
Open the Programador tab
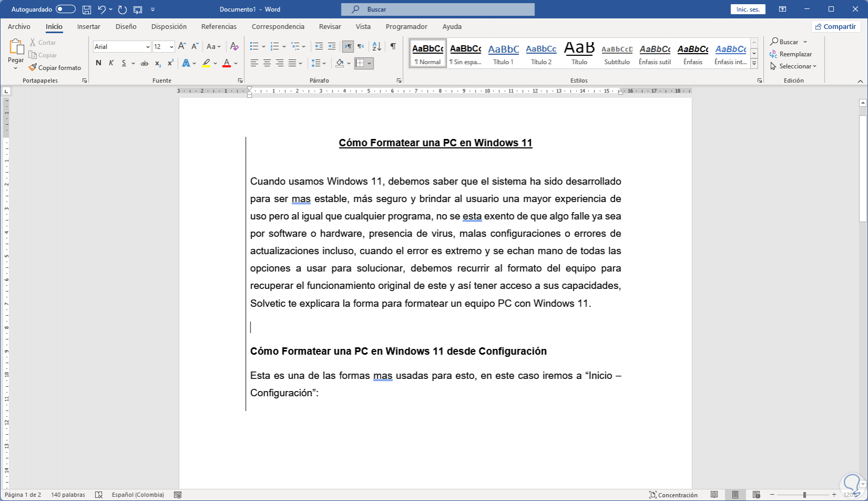click(x=406, y=26)
